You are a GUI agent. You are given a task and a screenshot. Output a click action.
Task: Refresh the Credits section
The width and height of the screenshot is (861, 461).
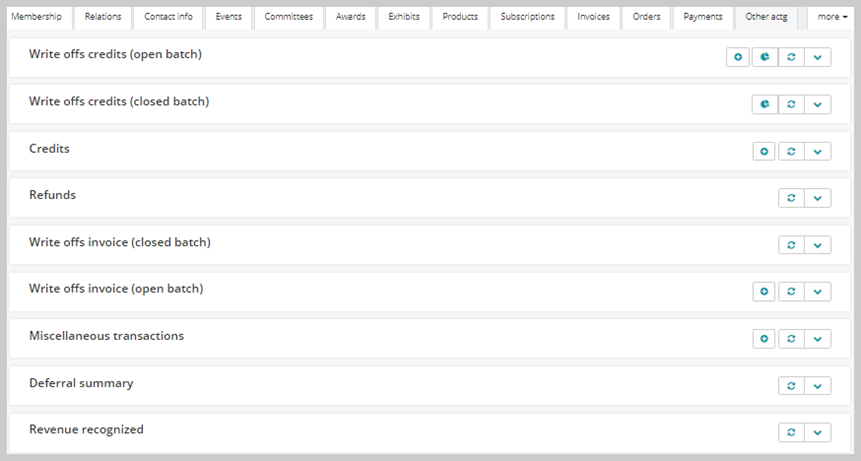pos(791,151)
